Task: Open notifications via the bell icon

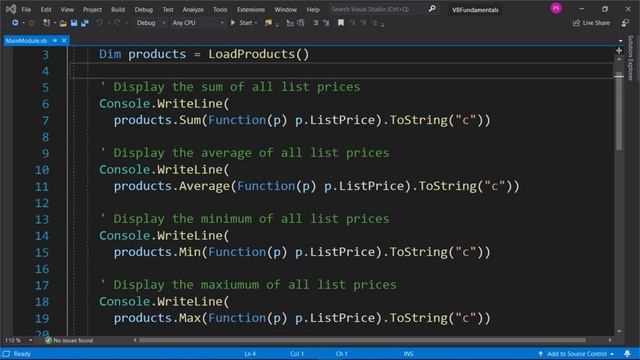Action: (x=627, y=353)
